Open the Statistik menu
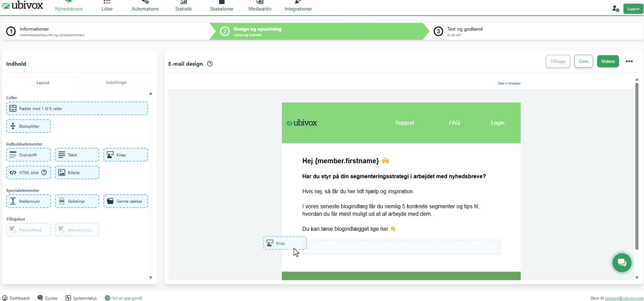The width and height of the screenshot is (644, 301). coord(183,6)
